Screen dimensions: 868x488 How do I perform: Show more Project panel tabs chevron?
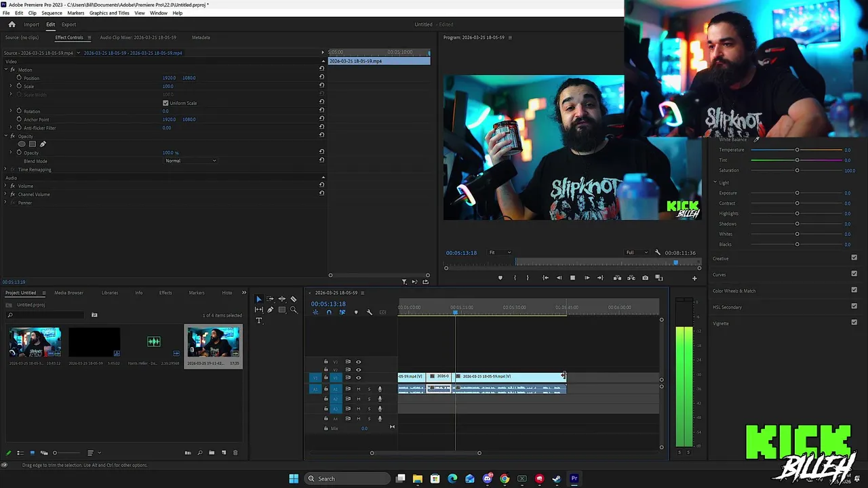[x=244, y=293]
